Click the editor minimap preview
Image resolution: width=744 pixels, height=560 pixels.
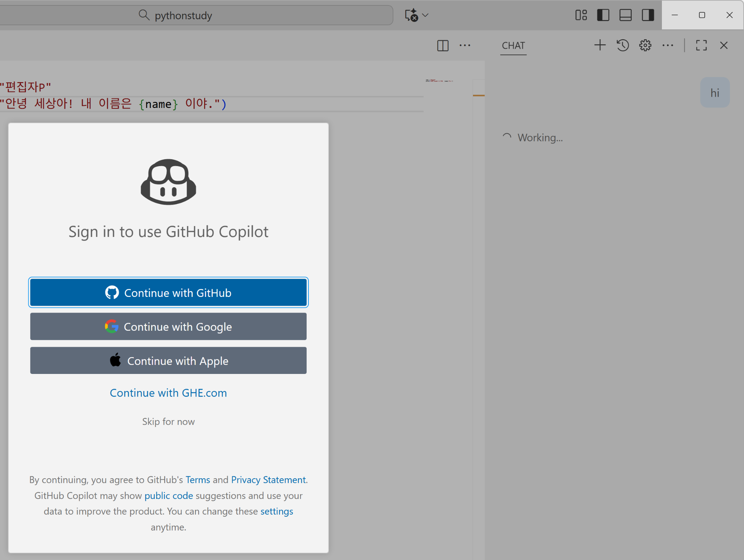click(x=439, y=81)
